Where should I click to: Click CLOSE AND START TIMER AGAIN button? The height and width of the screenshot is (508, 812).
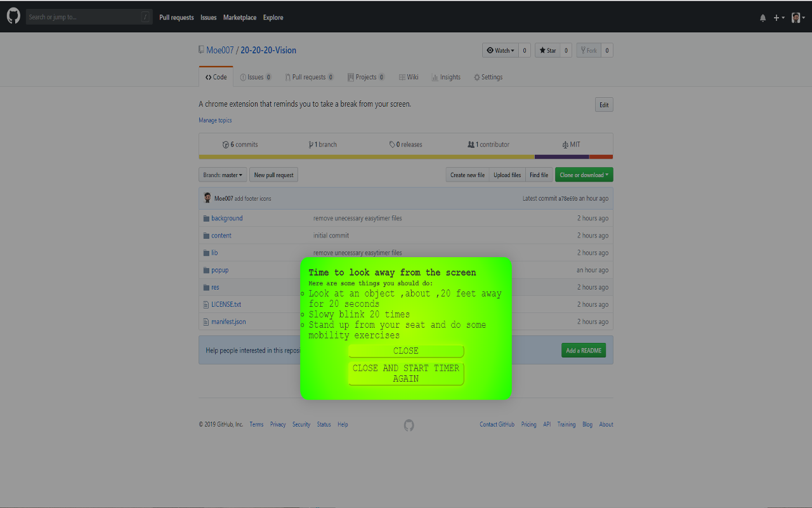click(406, 373)
